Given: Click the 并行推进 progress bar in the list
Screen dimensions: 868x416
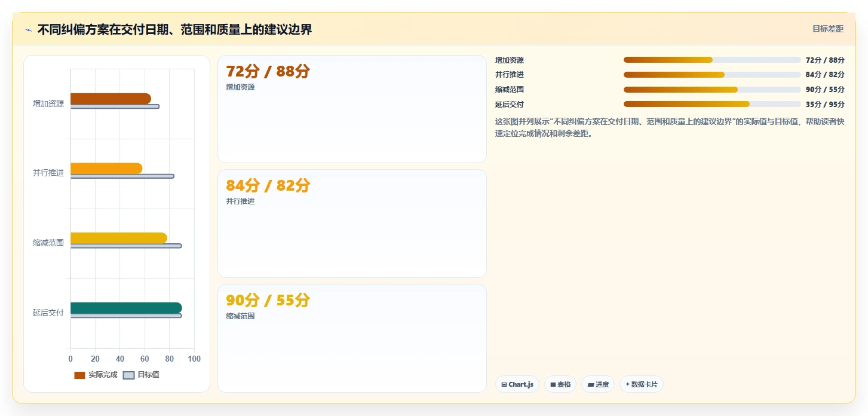Looking at the screenshot, I should click(712, 75).
